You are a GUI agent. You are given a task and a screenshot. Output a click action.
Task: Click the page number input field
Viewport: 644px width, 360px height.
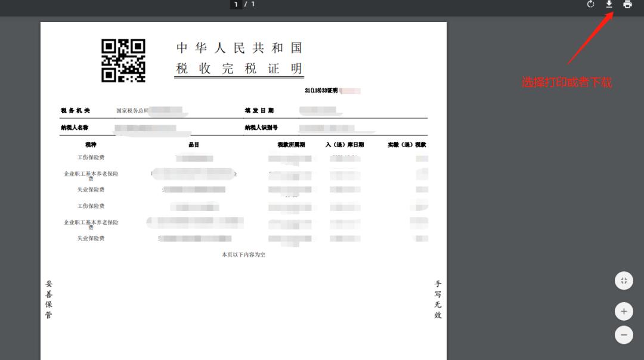pyautogui.click(x=235, y=5)
